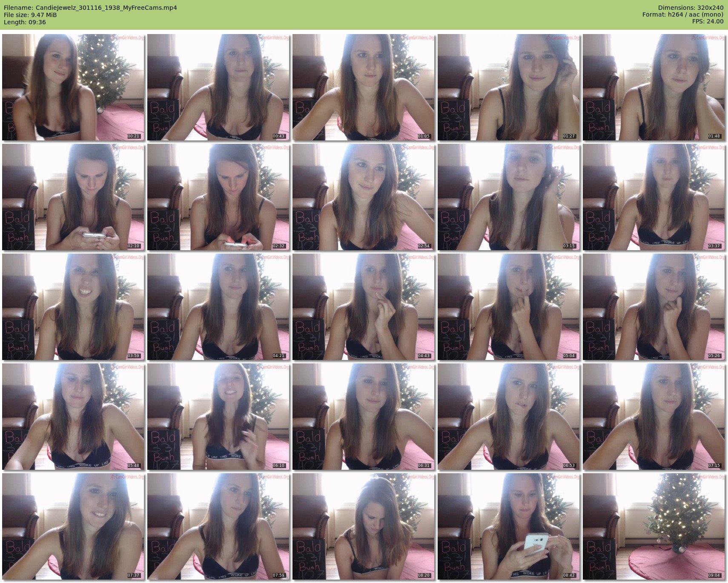Select the frame marked 00:43
728x583 pixels.
(x=218, y=87)
